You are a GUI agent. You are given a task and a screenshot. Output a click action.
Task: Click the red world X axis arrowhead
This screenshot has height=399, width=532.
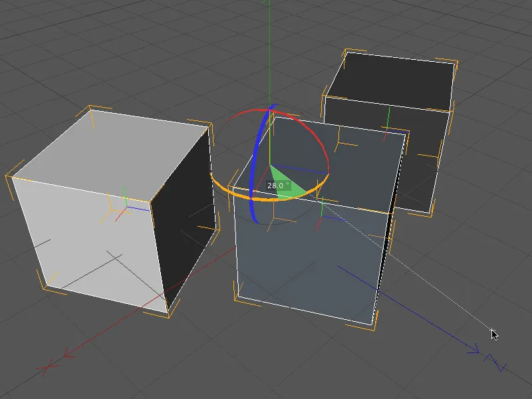click(69, 353)
